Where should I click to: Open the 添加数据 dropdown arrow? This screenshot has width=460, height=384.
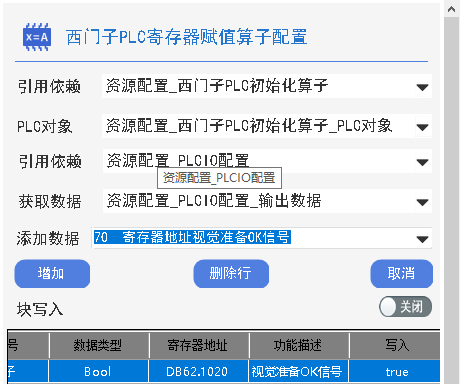tap(423, 239)
